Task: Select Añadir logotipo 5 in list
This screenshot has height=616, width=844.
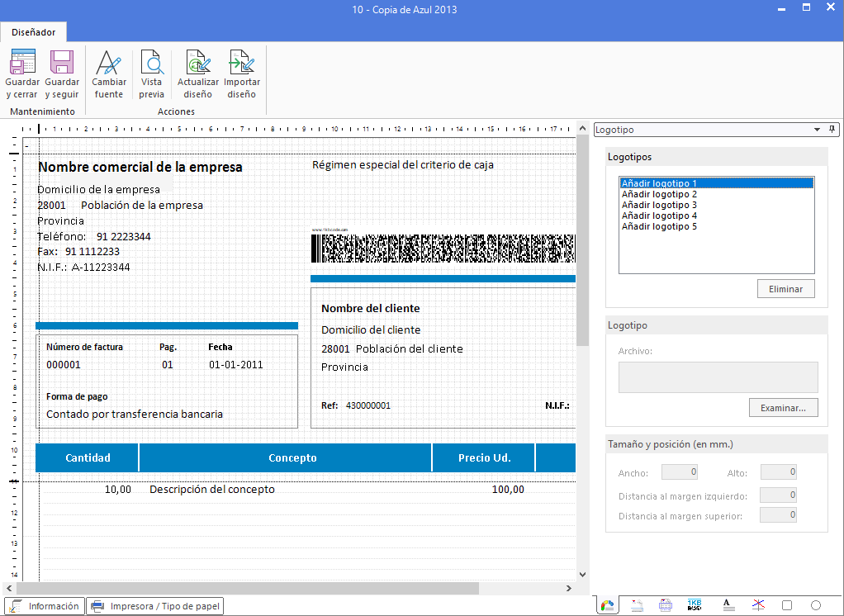Action: click(717, 226)
